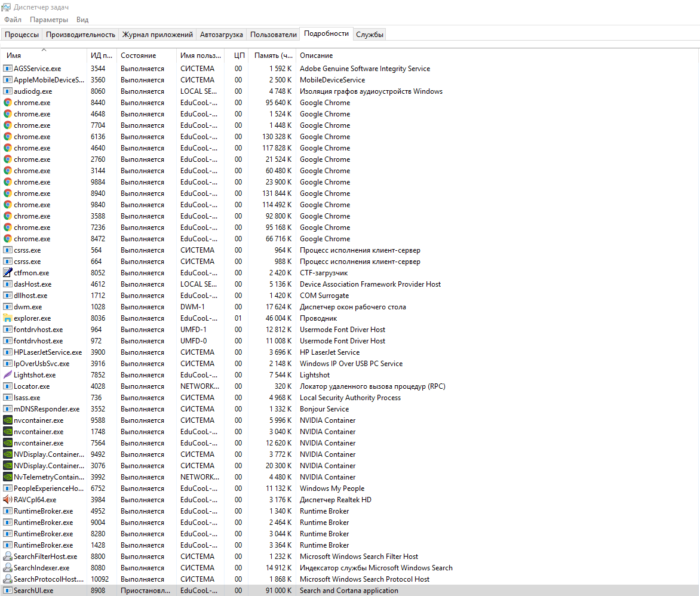Click NVIDIA icon of nvcontainer.exe PID 9588

point(8,420)
